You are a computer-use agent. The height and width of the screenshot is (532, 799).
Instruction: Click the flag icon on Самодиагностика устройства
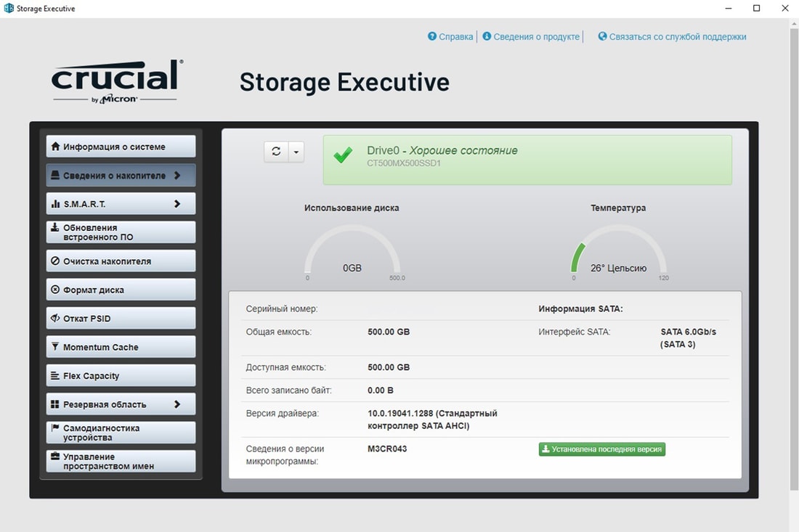click(55, 427)
